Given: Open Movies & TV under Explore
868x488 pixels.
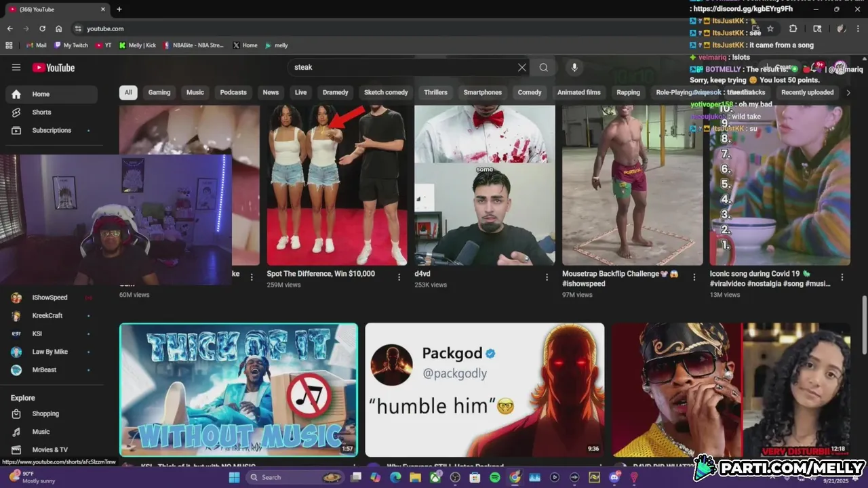Looking at the screenshot, I should click(x=52, y=449).
